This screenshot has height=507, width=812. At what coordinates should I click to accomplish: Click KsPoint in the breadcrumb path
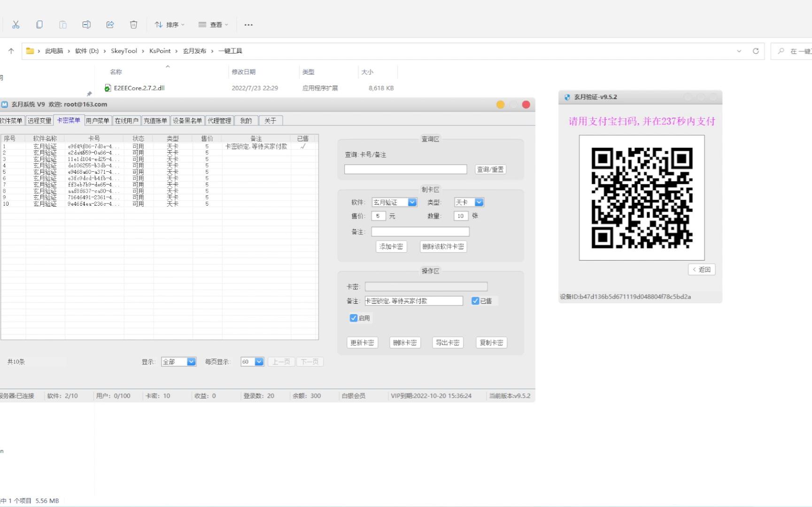[160, 51]
